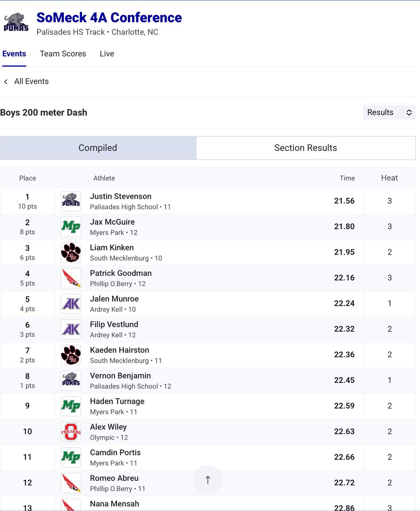The height and width of the screenshot is (511, 420).
Task: Click Jalen Munroe's Ardrey Kell logo
Action: [71, 304]
